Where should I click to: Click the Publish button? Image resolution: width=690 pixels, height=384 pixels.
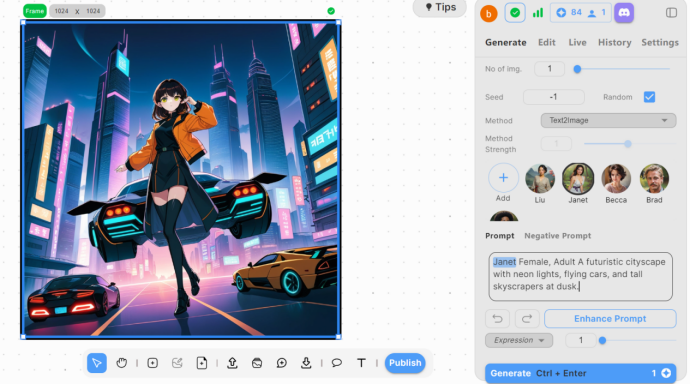tap(405, 363)
